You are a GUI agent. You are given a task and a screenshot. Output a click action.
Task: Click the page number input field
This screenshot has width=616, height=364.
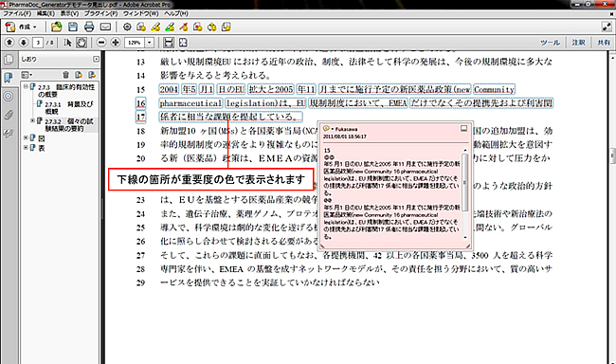tap(38, 42)
